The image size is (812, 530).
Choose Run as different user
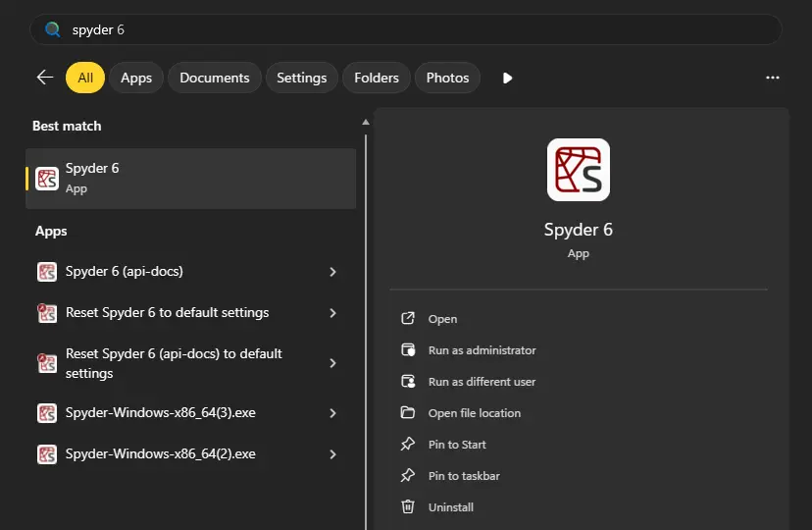(x=482, y=382)
